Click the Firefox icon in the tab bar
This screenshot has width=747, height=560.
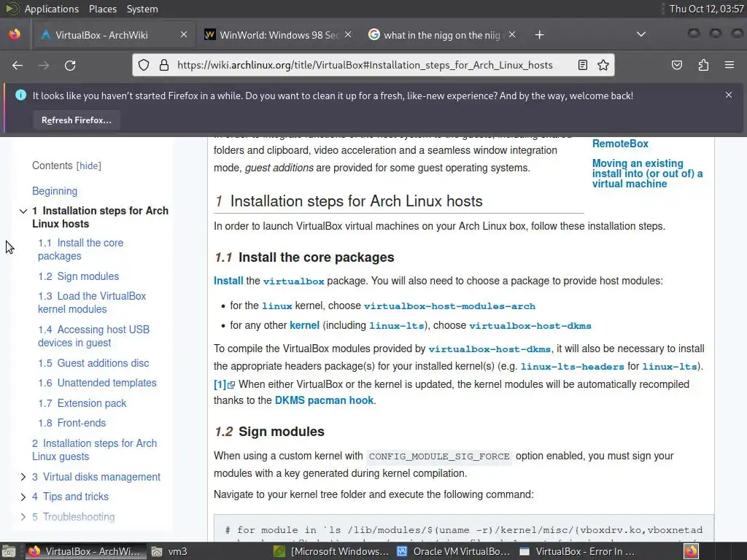point(15,34)
